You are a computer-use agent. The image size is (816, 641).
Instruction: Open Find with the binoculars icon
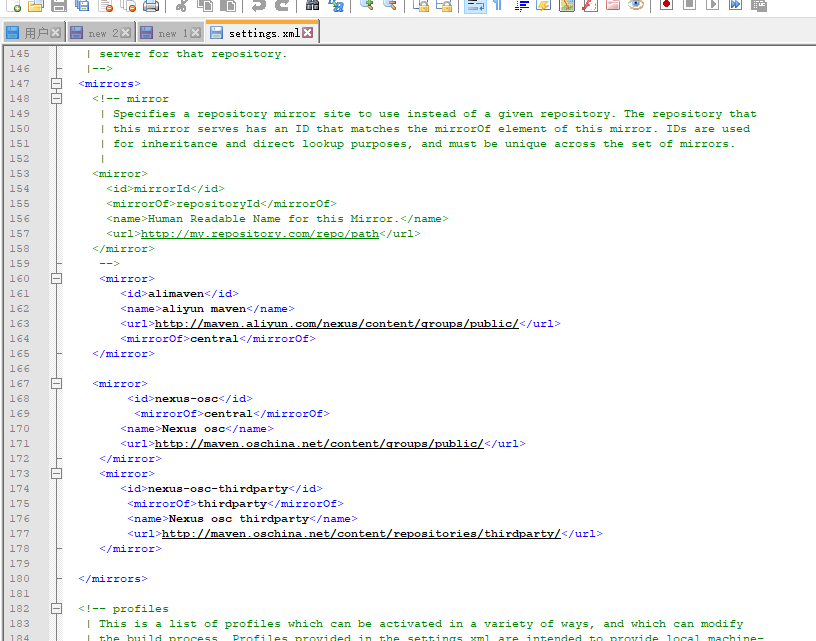[312, 5]
